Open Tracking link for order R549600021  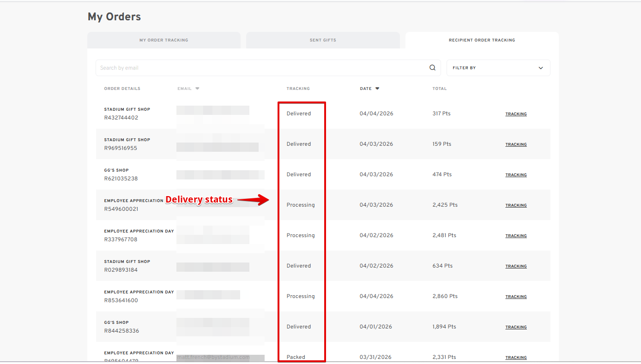pos(516,205)
